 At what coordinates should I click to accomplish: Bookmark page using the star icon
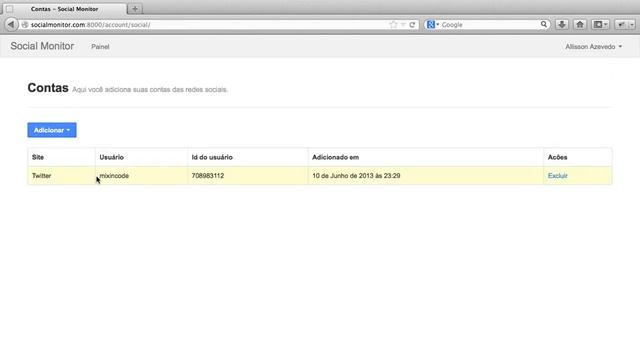[393, 24]
